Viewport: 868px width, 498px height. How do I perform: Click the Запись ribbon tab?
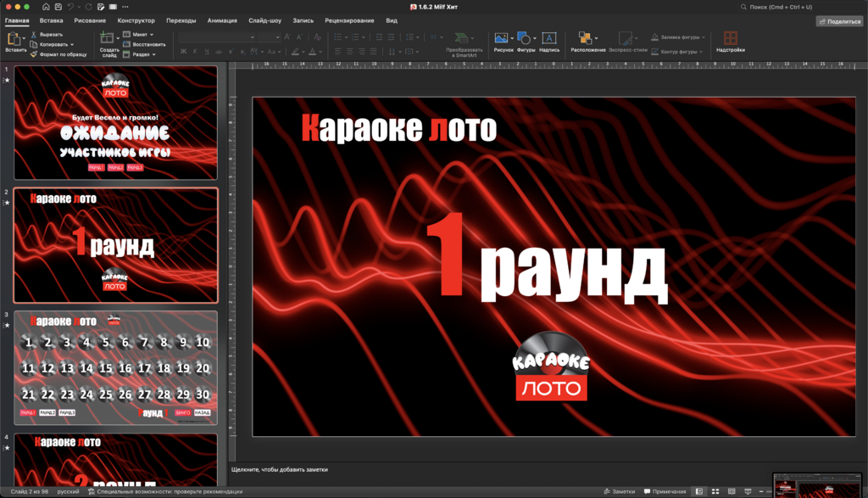[x=303, y=20]
